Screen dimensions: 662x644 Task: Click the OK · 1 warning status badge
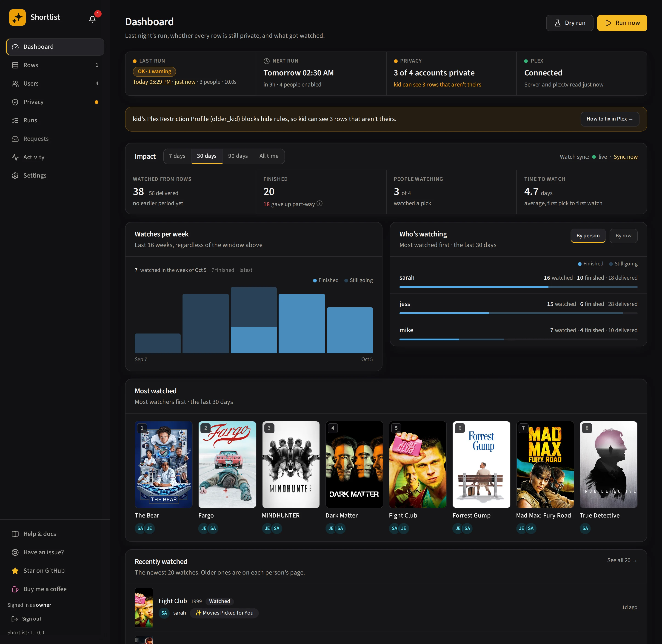154,71
